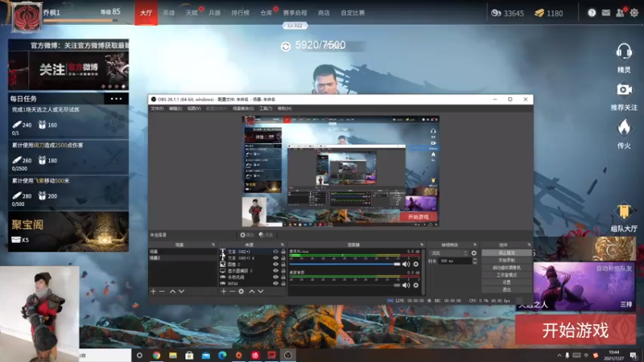Add a new scene with plus icon
This screenshot has height=362, width=644.
coord(153,291)
